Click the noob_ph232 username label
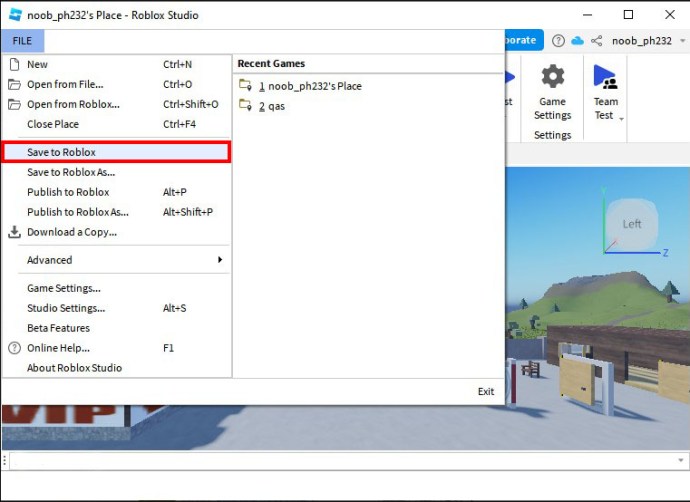 pyautogui.click(x=642, y=41)
